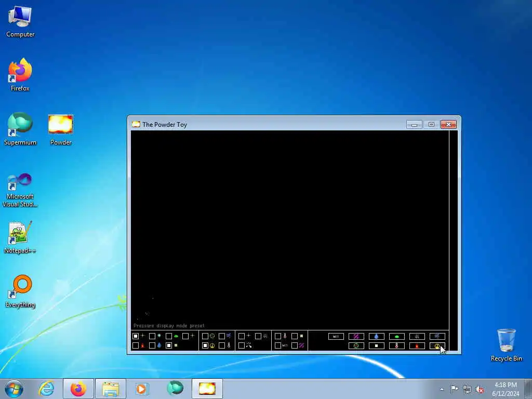
Task: Minimize The Powder Toy window
Action: (x=414, y=125)
